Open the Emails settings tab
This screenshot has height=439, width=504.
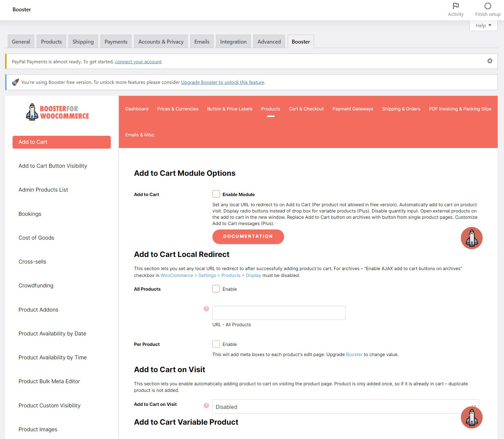pyautogui.click(x=202, y=41)
